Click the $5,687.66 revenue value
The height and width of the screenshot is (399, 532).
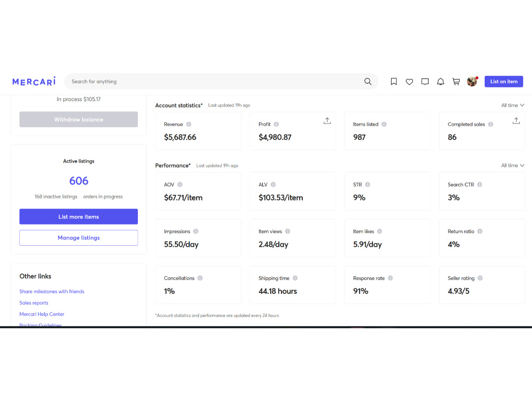coord(180,137)
